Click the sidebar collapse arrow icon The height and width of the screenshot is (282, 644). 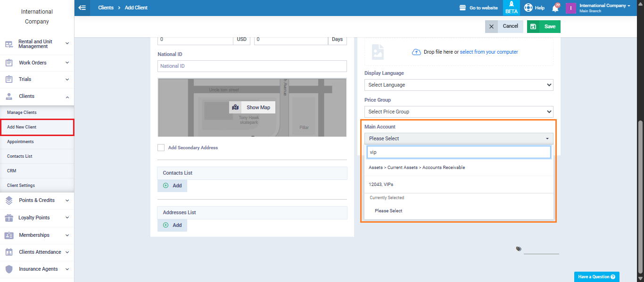pos(83,8)
